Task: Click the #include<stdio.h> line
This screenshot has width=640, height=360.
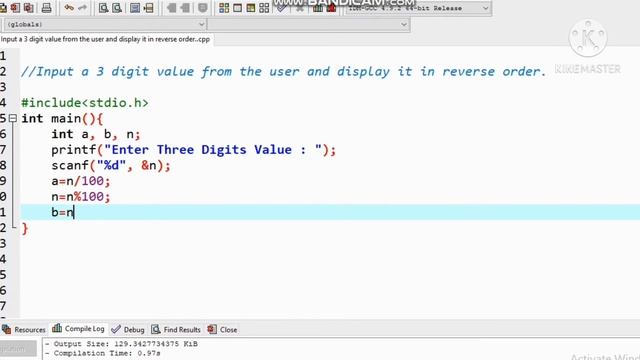Action: [x=85, y=103]
